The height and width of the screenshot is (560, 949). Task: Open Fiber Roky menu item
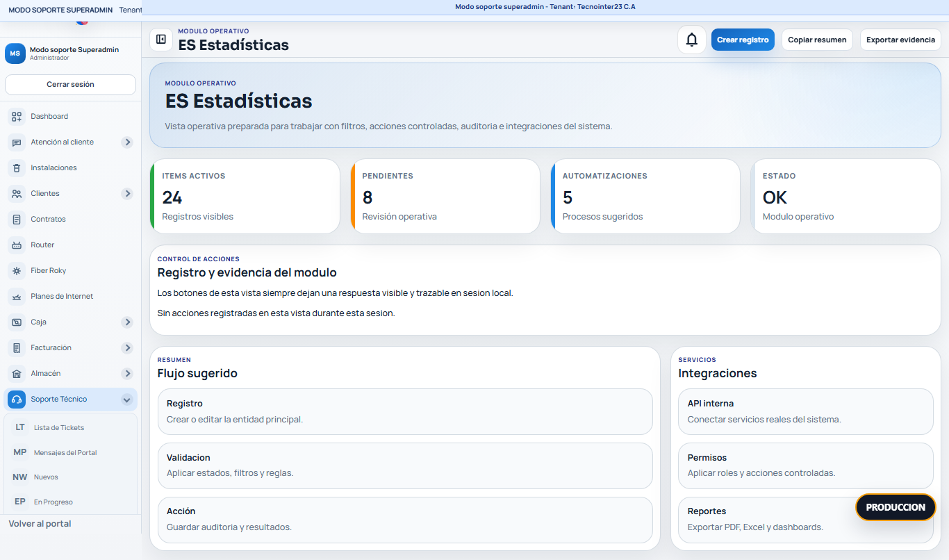pyautogui.click(x=70, y=271)
